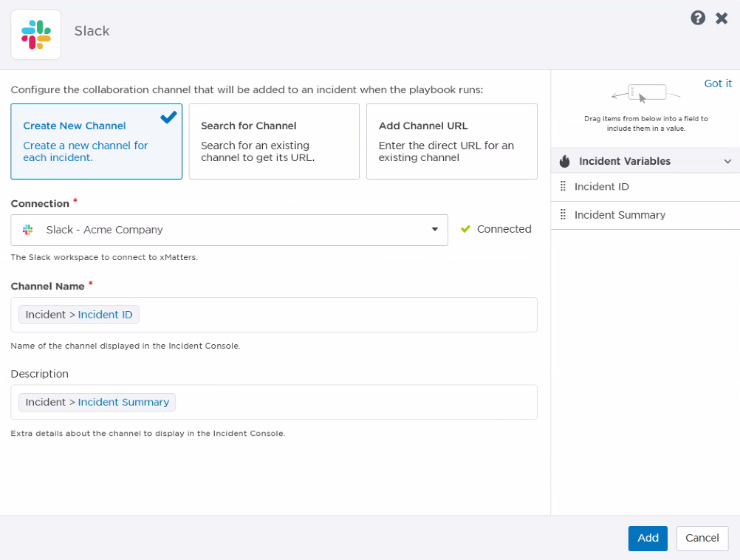Click the Connection field label
The image size is (740, 560).
40,203
